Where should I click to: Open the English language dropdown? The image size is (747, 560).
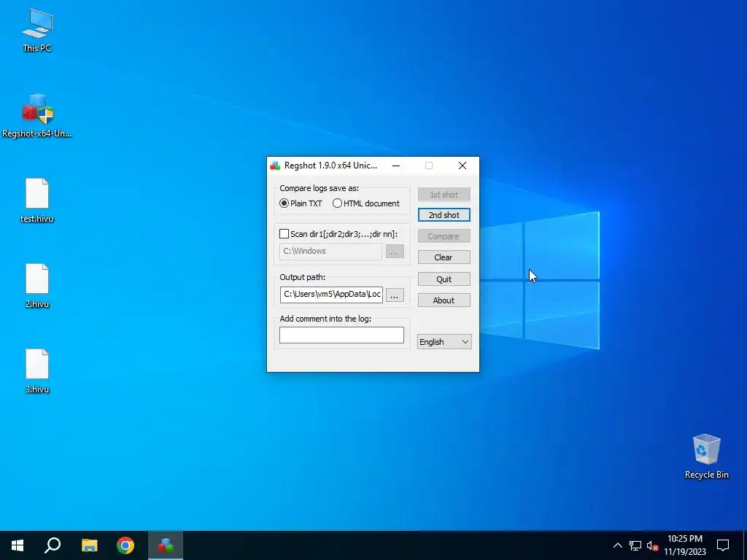(444, 342)
